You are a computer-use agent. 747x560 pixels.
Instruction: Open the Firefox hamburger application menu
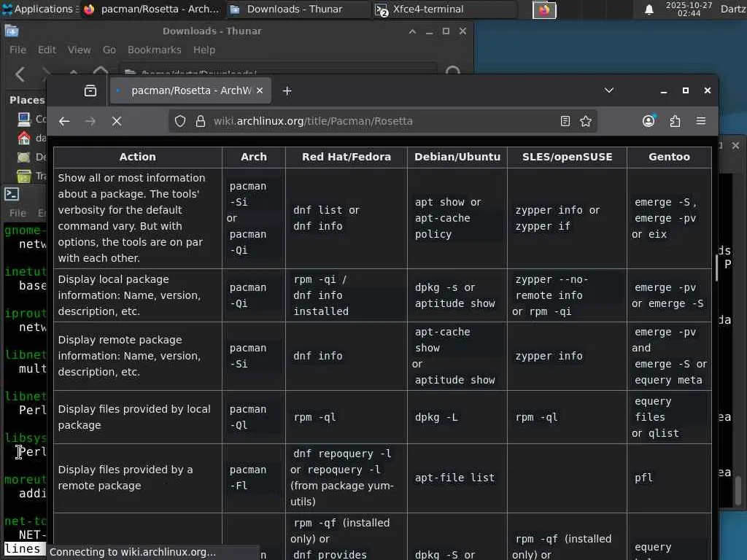pyautogui.click(x=701, y=121)
